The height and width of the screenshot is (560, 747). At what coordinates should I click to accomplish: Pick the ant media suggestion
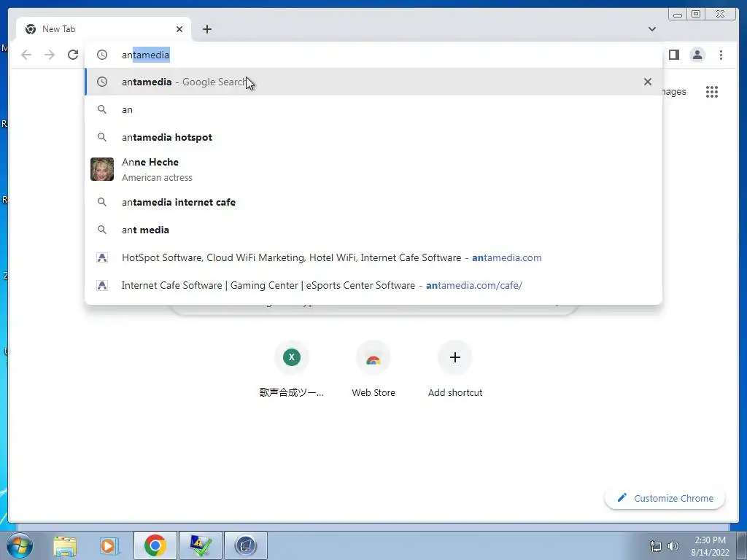(x=373, y=230)
